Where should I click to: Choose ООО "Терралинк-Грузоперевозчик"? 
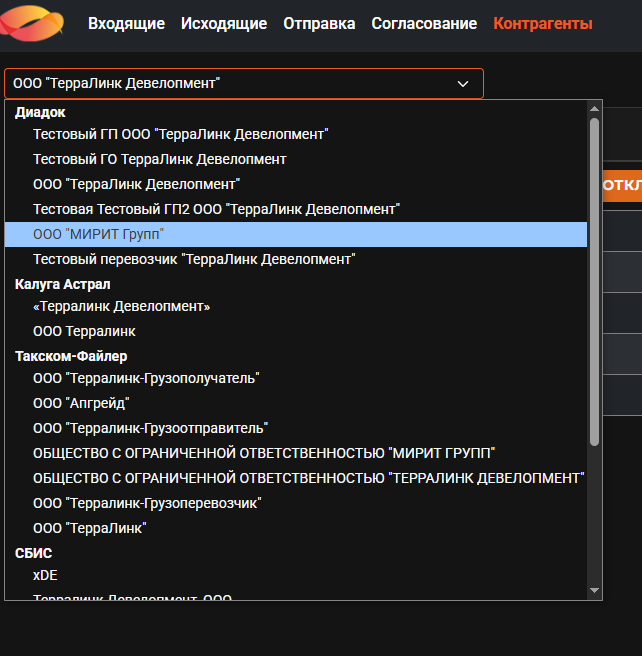click(296, 503)
